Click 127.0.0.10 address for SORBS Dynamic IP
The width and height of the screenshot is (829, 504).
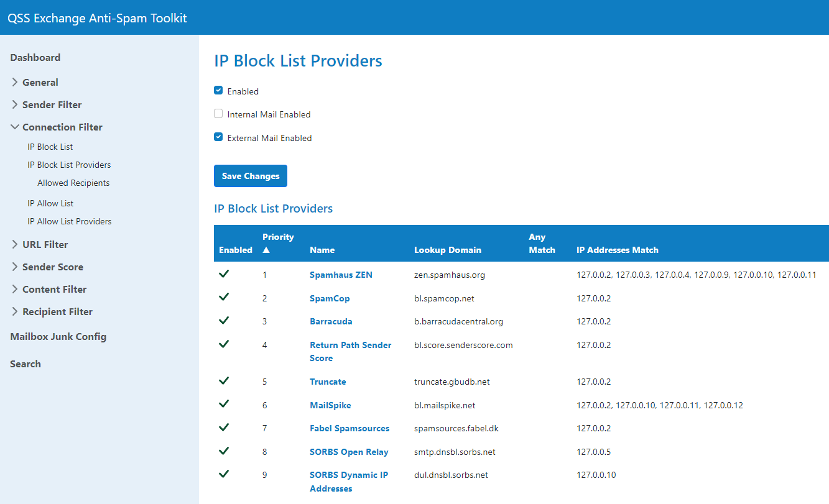tap(596, 475)
